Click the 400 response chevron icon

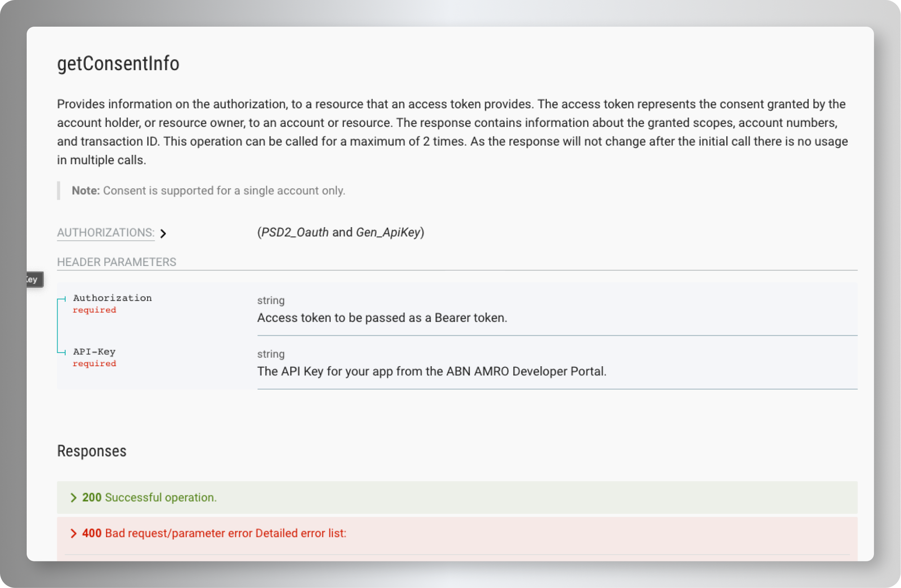click(x=74, y=534)
